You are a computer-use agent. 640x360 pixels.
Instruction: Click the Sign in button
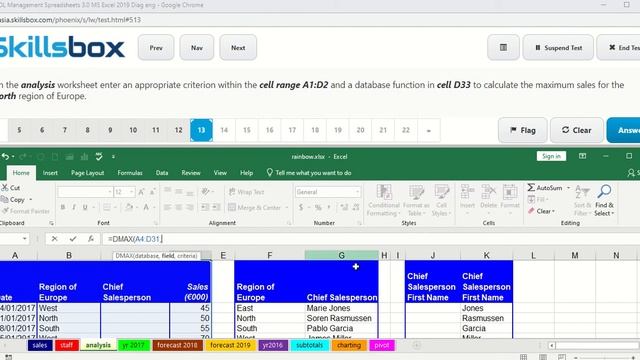click(551, 156)
